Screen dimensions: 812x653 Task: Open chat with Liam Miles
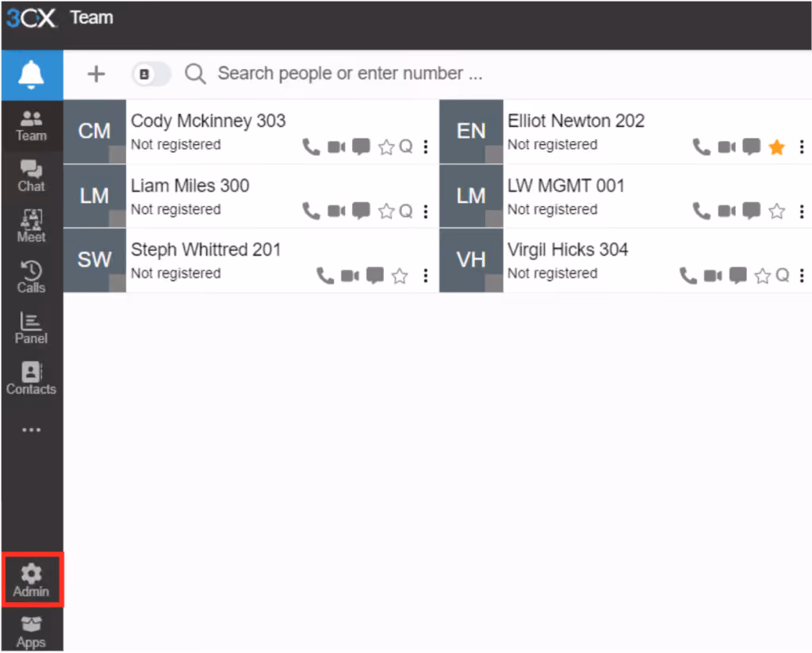coord(361,211)
